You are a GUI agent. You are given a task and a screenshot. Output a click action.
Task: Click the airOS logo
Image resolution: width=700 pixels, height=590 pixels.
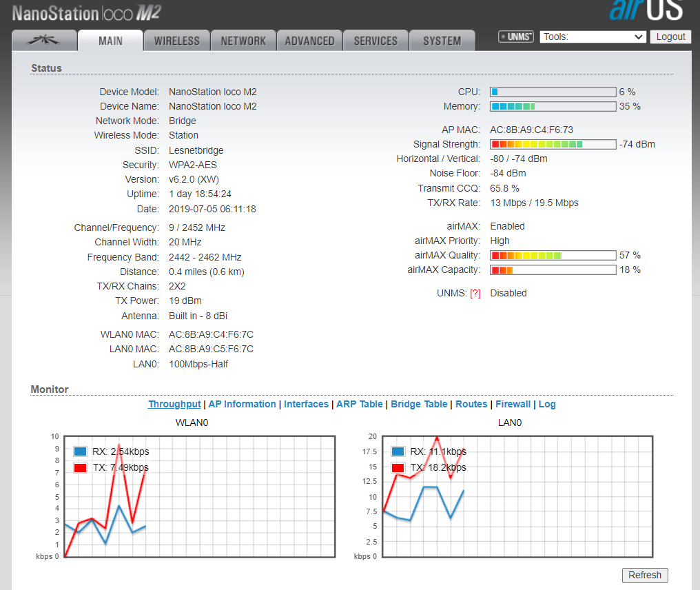(646, 10)
